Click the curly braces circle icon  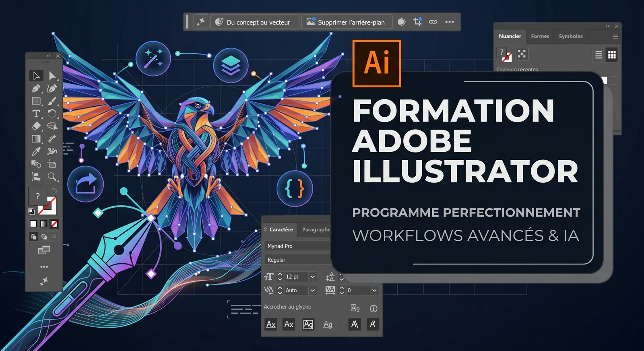click(295, 189)
